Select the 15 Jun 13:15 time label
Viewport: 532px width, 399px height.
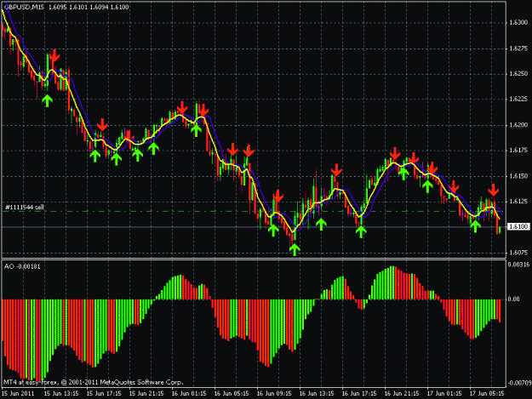(61, 394)
